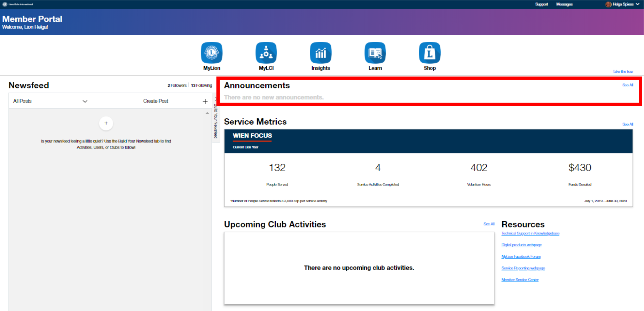Click the plus icon beside Create Post
This screenshot has width=644, height=311.
205,101
